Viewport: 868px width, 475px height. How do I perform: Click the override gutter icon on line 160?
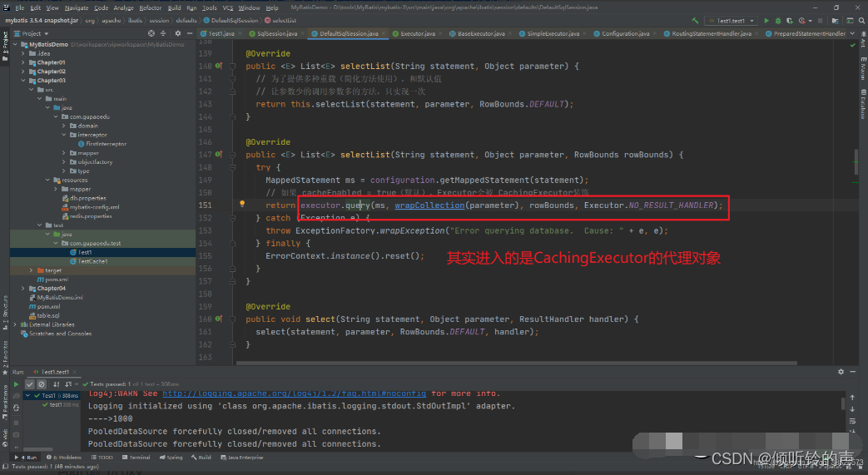point(219,319)
